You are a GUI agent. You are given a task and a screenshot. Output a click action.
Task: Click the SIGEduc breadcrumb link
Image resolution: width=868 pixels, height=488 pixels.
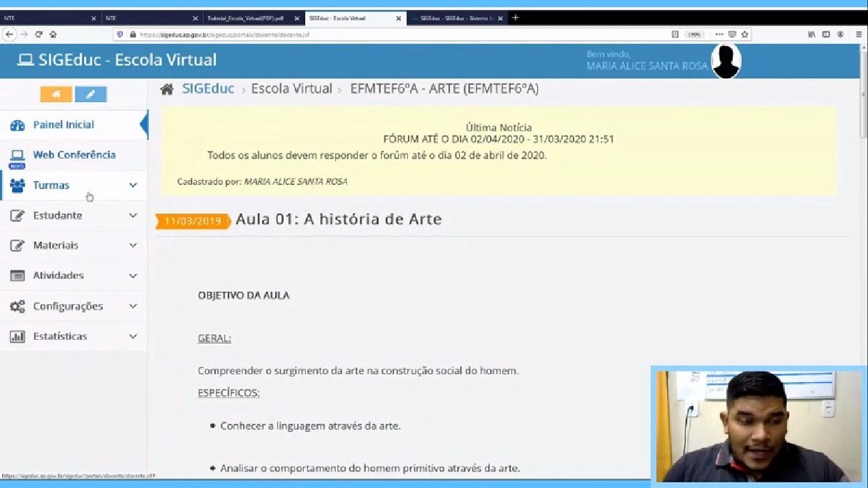tap(208, 89)
